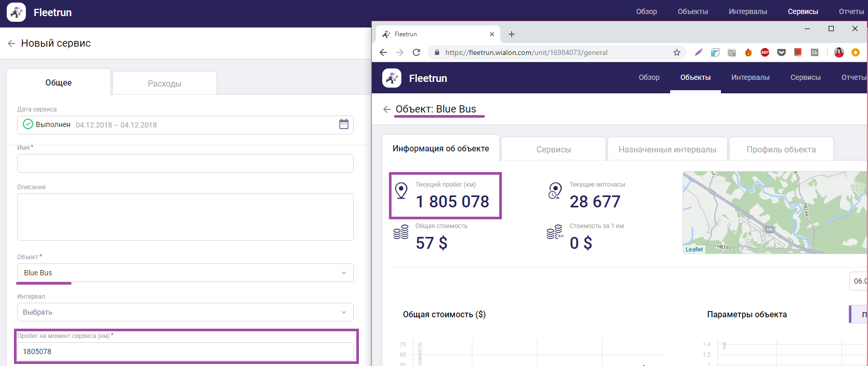Click the Fleetrun logo in left header
Image resolution: width=868 pixels, height=366 pixels.
pos(17,12)
